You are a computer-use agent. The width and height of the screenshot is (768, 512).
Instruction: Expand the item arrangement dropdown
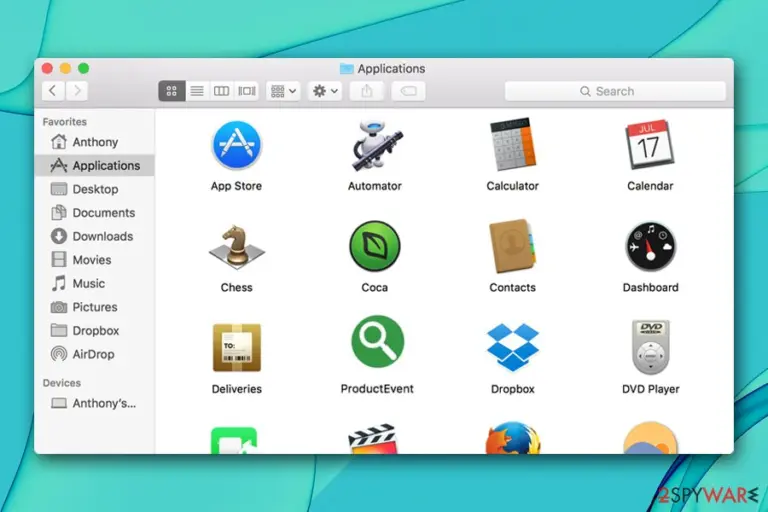coord(283,91)
